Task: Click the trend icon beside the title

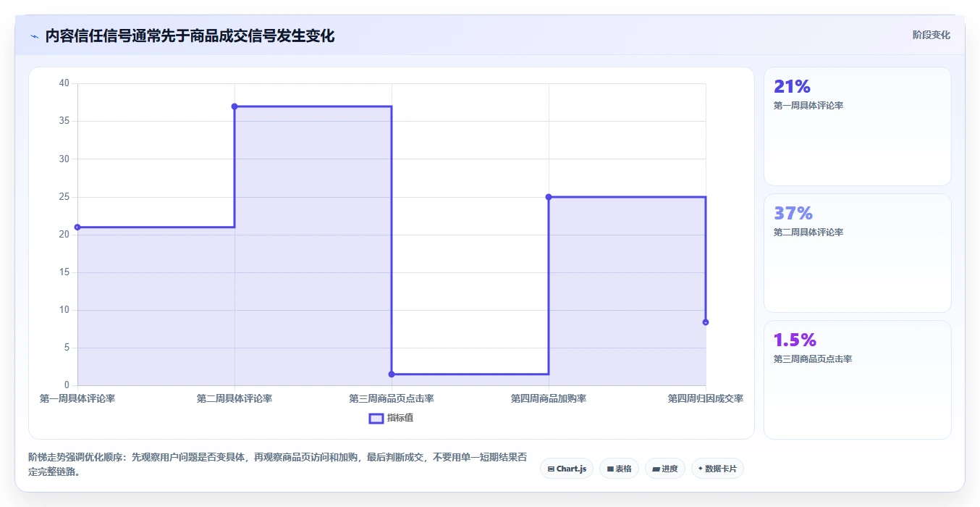Action: coord(35,36)
